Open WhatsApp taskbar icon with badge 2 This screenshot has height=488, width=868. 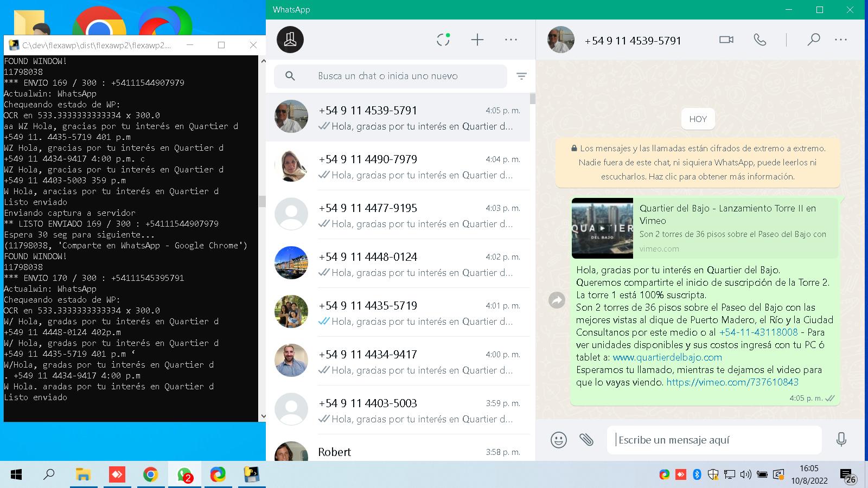pyautogui.click(x=184, y=475)
